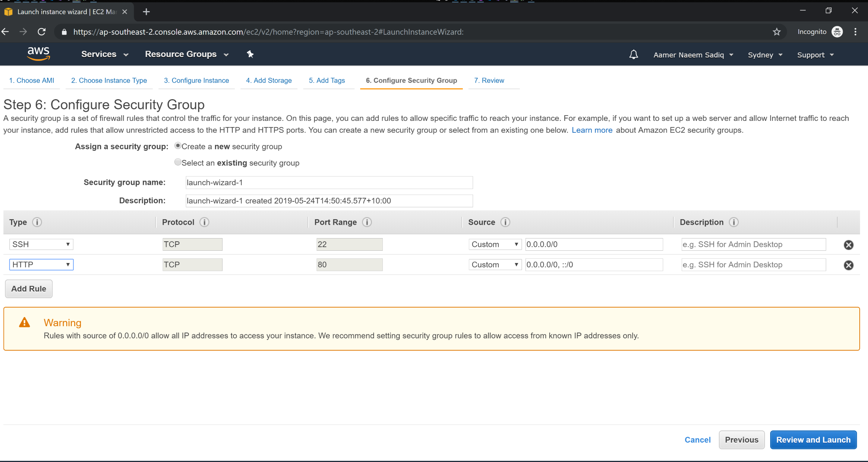Viewport: 868px width, 462px height.
Task: Edit the SSH rule source IP field
Action: coord(594,244)
